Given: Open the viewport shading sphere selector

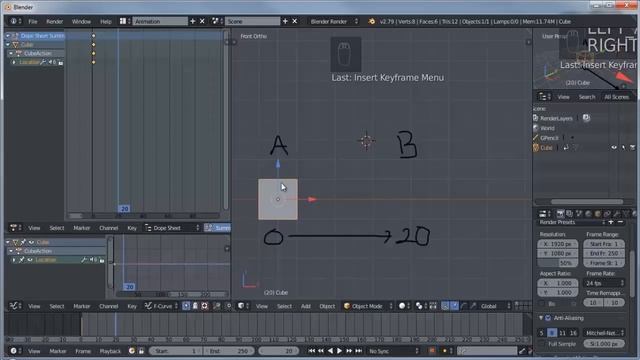Looking at the screenshot, I should 404,306.
